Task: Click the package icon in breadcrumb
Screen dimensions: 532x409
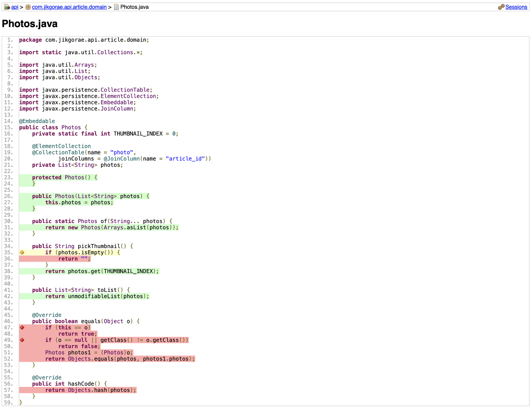Action: [28, 7]
